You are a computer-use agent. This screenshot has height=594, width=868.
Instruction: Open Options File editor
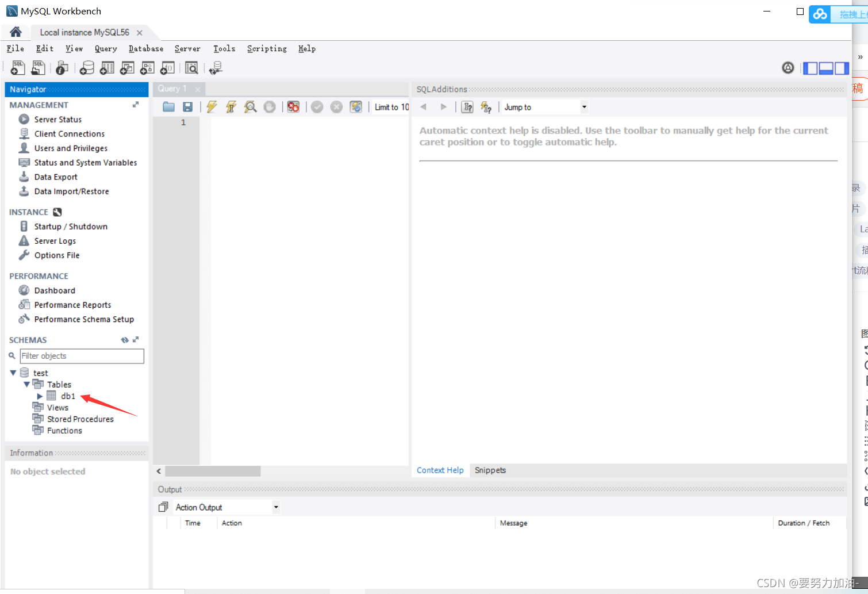[x=57, y=255]
